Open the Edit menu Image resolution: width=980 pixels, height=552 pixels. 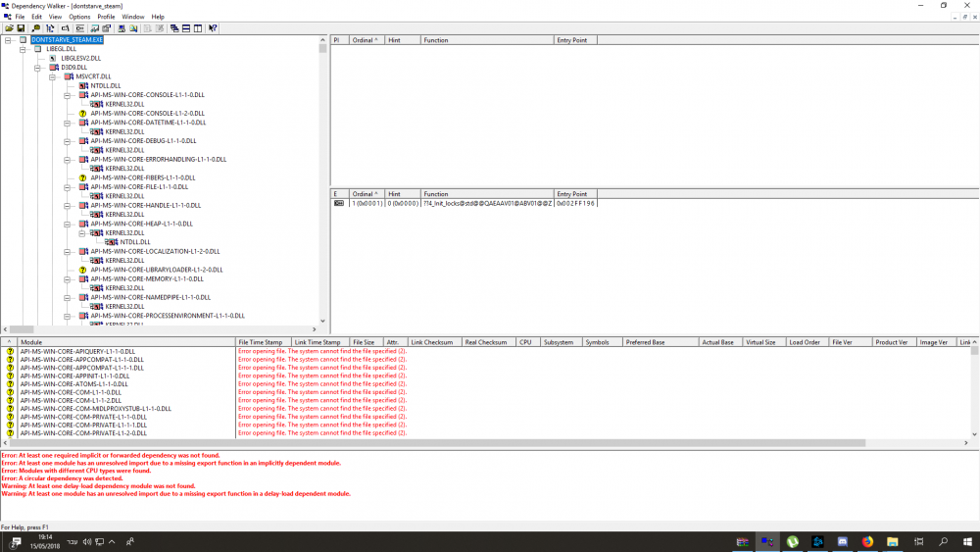(37, 17)
